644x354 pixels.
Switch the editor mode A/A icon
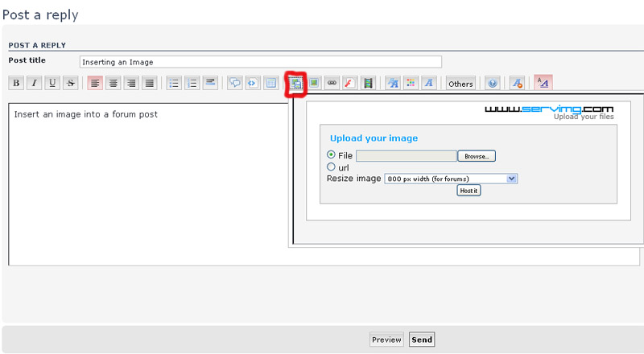[x=543, y=83]
